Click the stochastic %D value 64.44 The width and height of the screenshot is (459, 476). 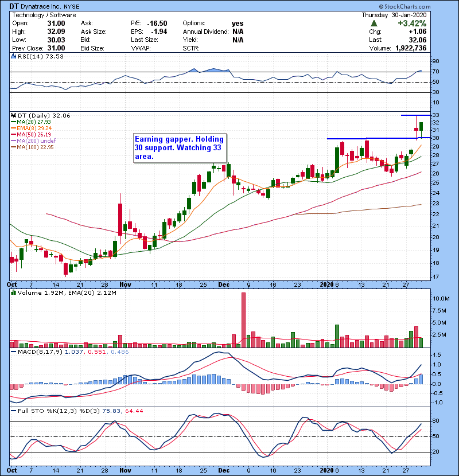134,411
